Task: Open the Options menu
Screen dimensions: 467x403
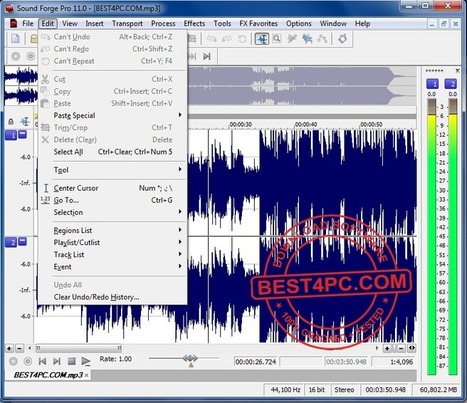Action: 299,24
